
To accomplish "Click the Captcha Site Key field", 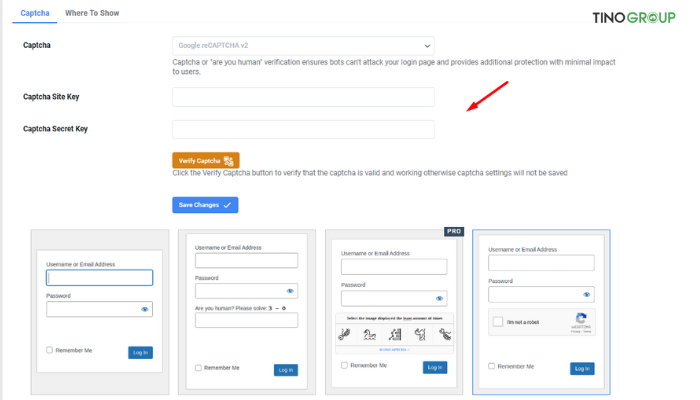I will (303, 97).
